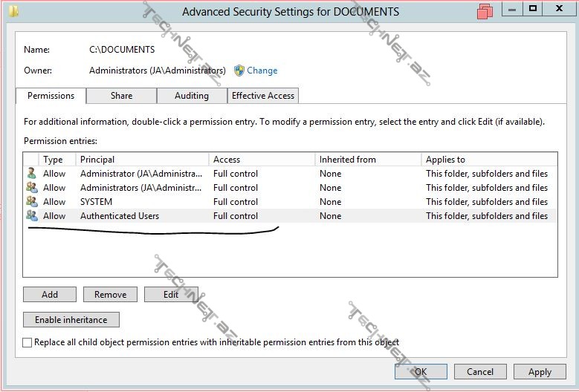Image resolution: width=579 pixels, height=392 pixels.
Task: Cancel the Advanced Security Settings dialog
Action: 479,372
